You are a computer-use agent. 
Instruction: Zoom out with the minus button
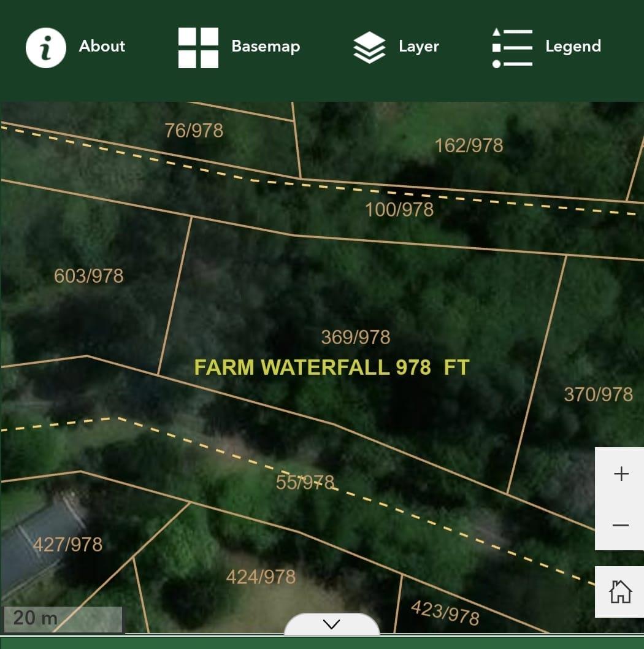(621, 525)
